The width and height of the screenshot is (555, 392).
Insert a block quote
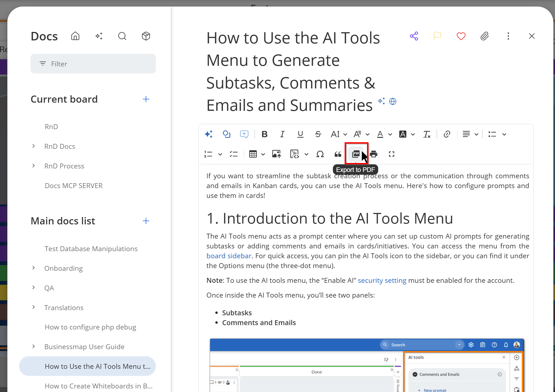[338, 154]
